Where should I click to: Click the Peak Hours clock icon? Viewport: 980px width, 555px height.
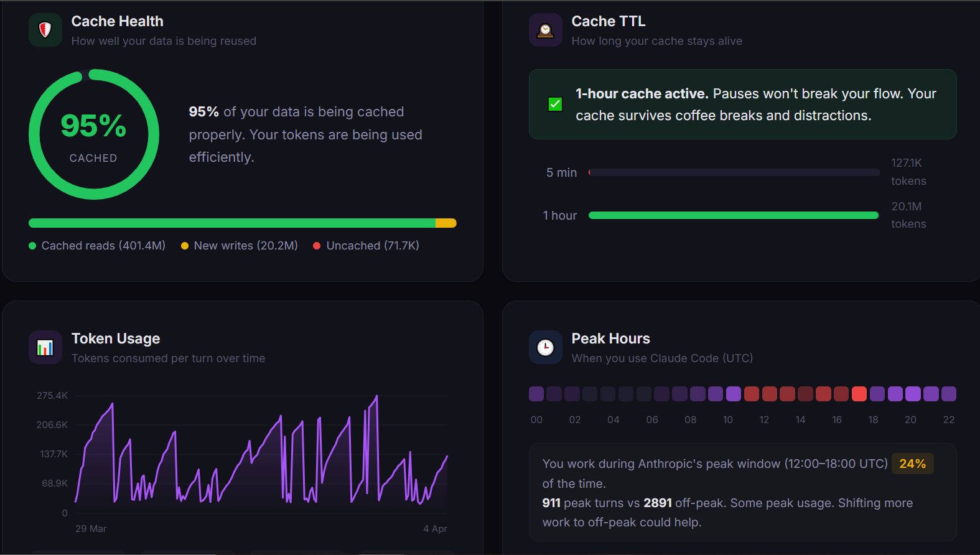[x=545, y=347]
